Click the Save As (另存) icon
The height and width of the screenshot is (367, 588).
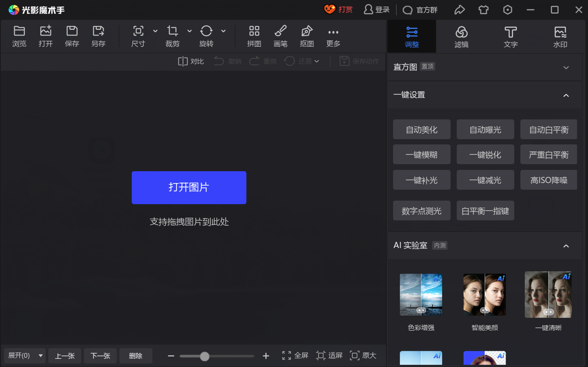pyautogui.click(x=98, y=31)
